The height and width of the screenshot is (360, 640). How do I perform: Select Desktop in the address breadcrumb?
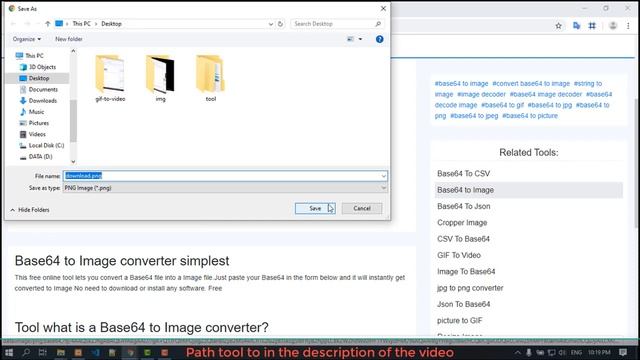[x=111, y=24]
